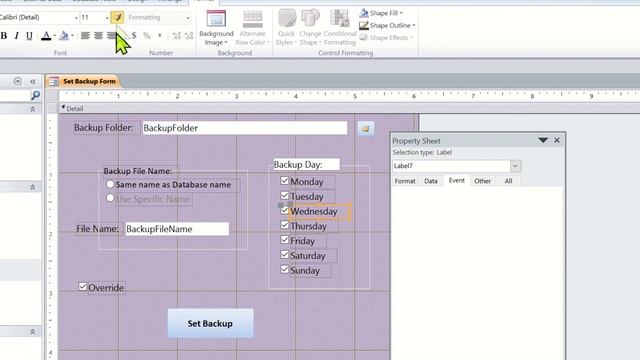Toggle bold formatting
Image resolution: width=640 pixels, height=360 pixels.
[x=4, y=36]
